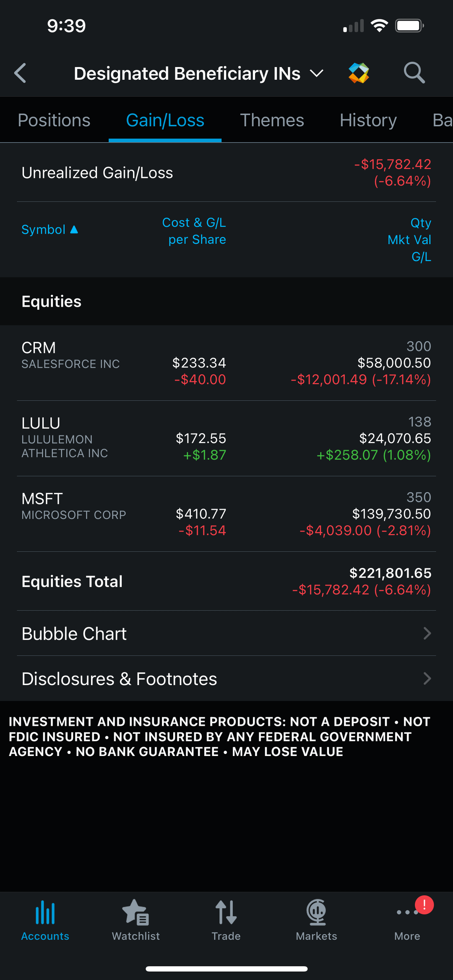Tap the colorful diamond logo icon

(x=359, y=73)
